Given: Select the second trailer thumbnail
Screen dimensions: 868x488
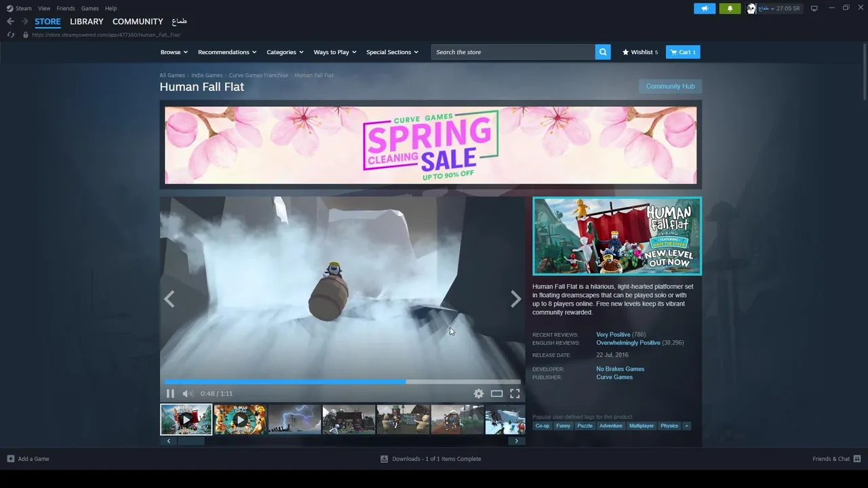Looking at the screenshot, I should (x=240, y=420).
